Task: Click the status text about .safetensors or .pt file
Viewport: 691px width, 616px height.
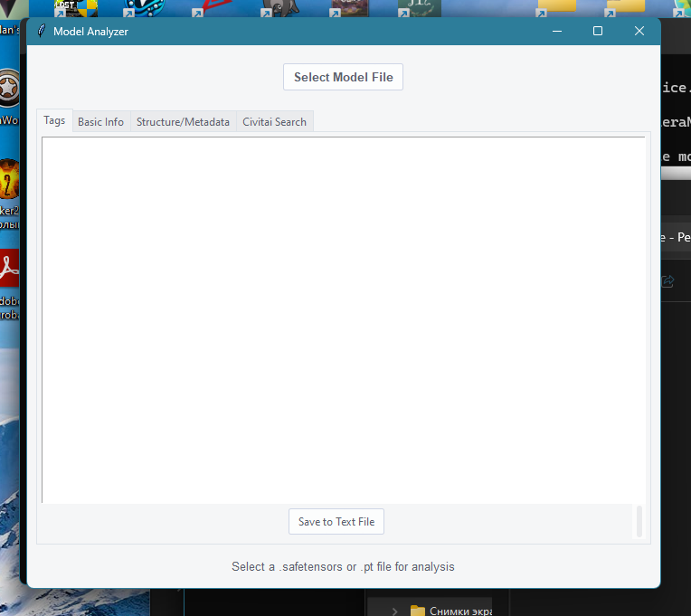Action: click(x=343, y=566)
